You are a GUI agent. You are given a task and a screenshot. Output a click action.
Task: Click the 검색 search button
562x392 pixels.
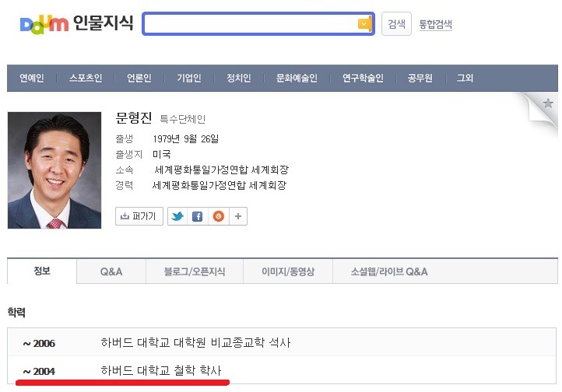pos(396,24)
